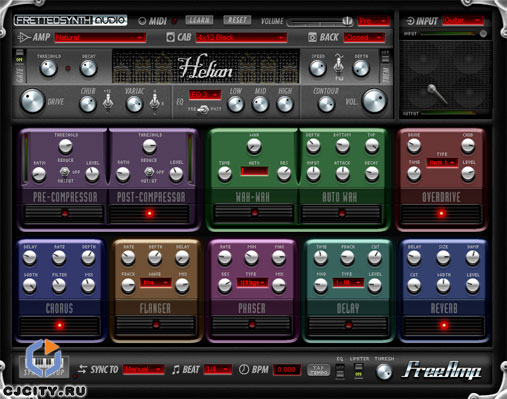Viewport: 507px width, 399px height.
Task: Toggle the GATE on/off switch
Action: coord(19,56)
